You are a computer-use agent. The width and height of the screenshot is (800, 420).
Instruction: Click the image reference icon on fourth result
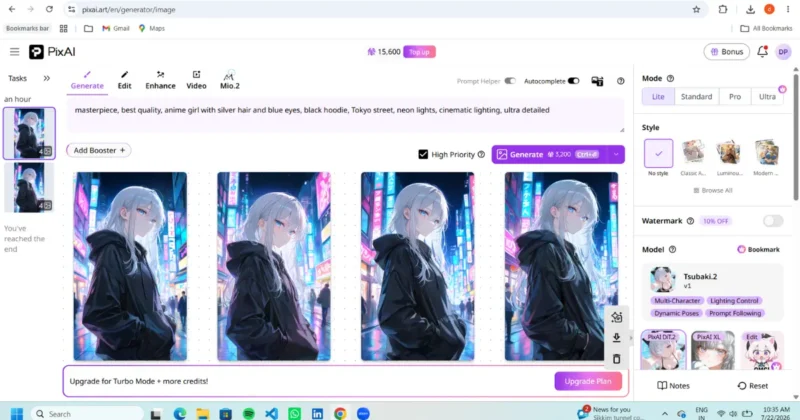(x=616, y=317)
